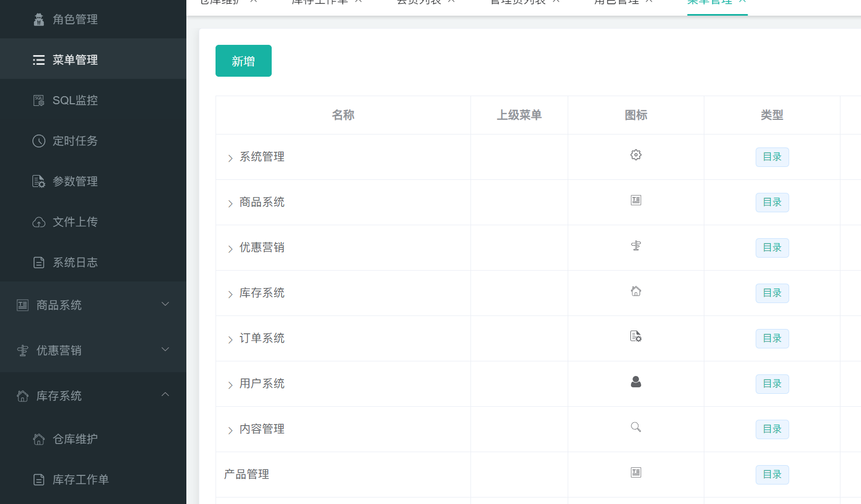Expand the 系统管理 table row
Viewport: 861px width, 504px height.
[x=230, y=158]
